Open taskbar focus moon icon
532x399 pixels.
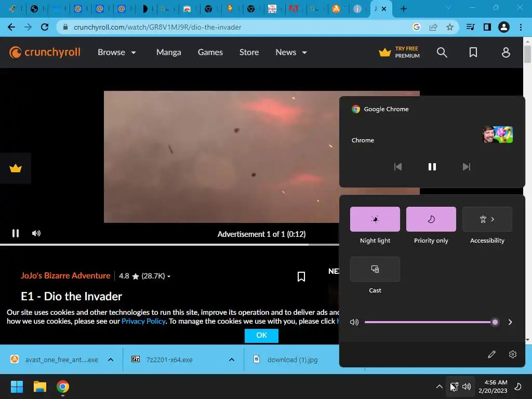pos(518,387)
